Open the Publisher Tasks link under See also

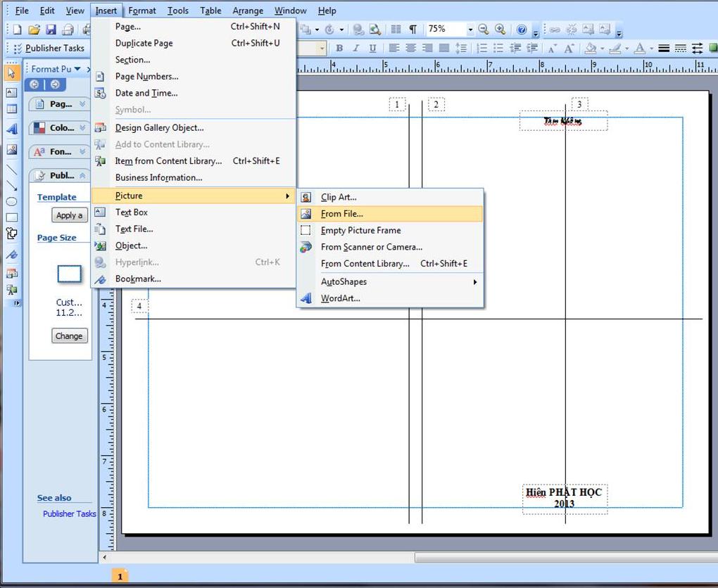pos(70,514)
